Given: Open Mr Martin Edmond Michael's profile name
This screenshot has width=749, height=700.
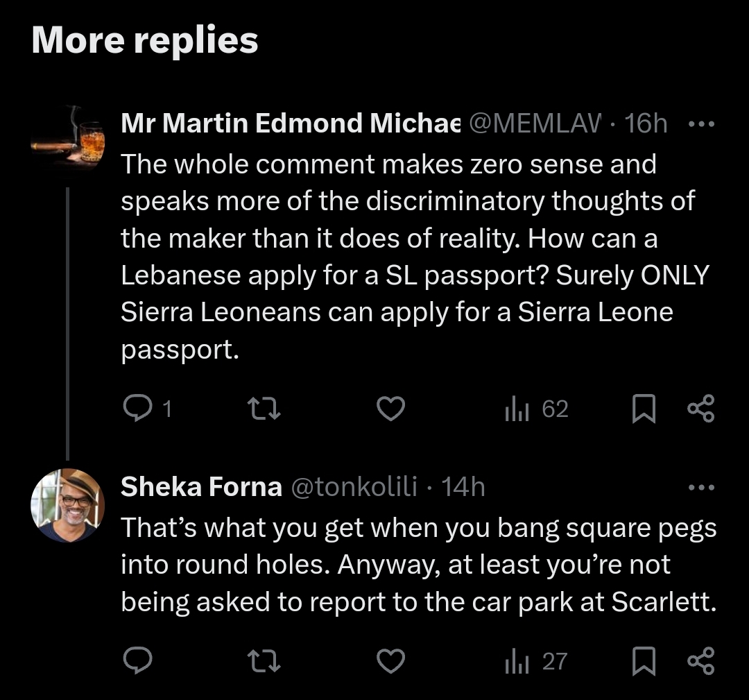Looking at the screenshot, I should (x=291, y=124).
